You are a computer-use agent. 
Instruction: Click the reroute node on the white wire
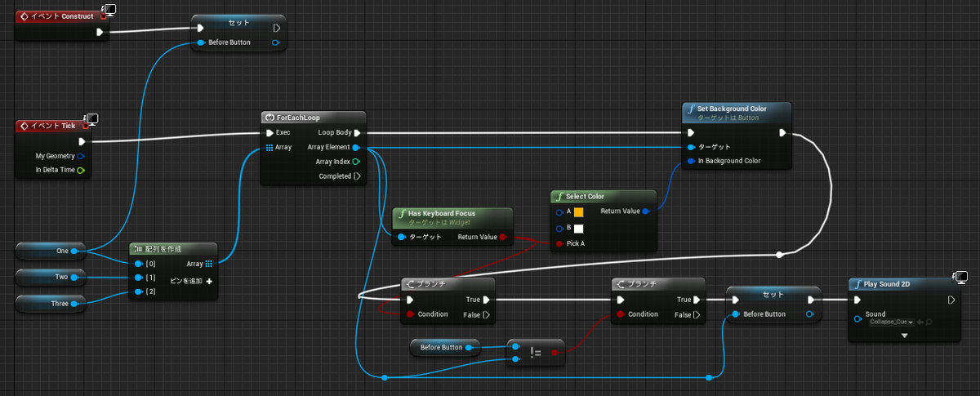coord(780,256)
